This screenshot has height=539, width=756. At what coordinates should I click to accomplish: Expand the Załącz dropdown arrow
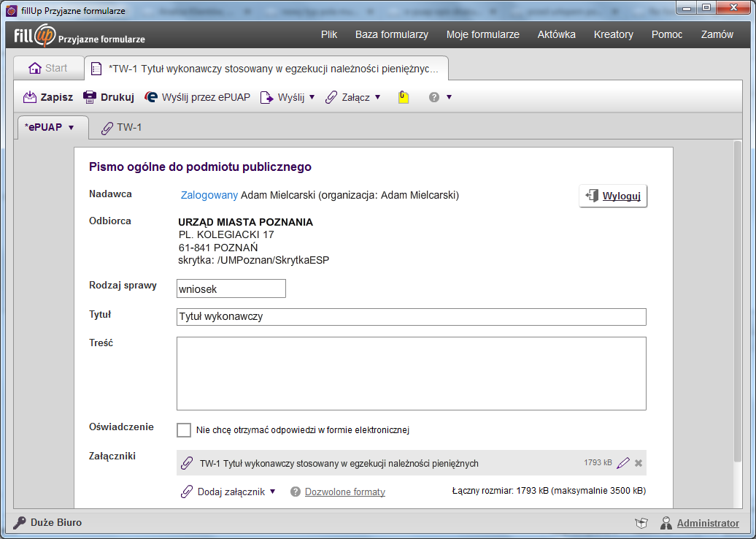click(377, 97)
